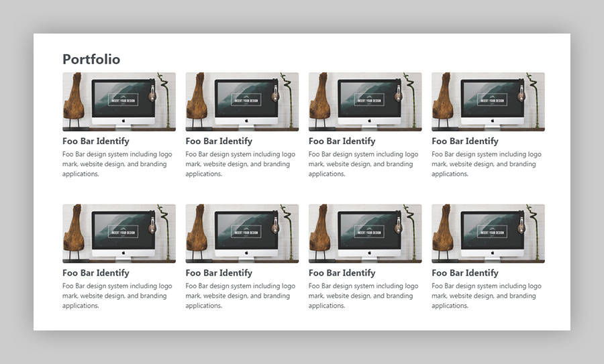Click the Portfolio heading
This screenshot has width=604, height=364.
(91, 60)
